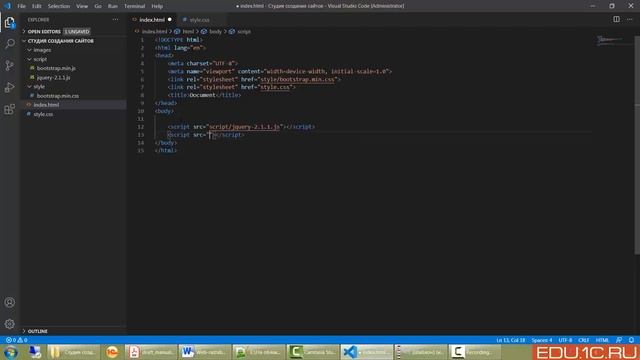
Task: Open the View menu
Action: tap(82, 6)
